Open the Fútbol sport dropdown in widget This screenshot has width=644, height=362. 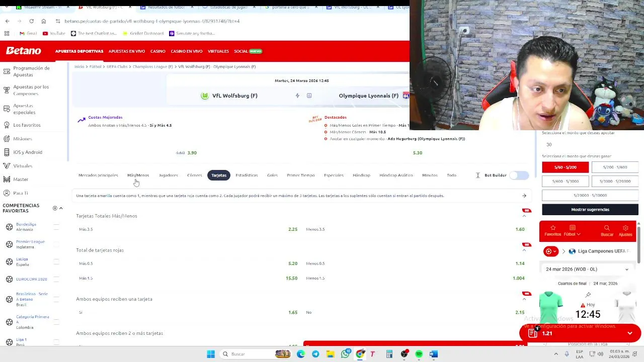[572, 231]
